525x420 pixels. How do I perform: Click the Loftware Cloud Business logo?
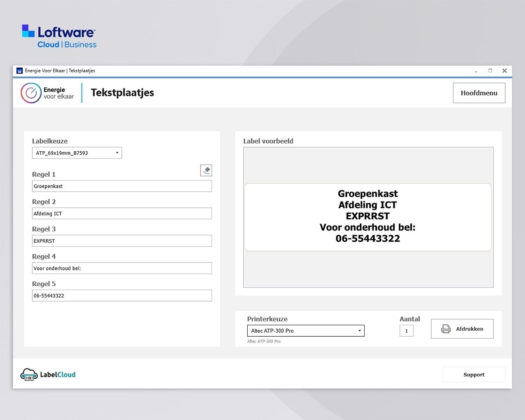pyautogui.click(x=59, y=37)
